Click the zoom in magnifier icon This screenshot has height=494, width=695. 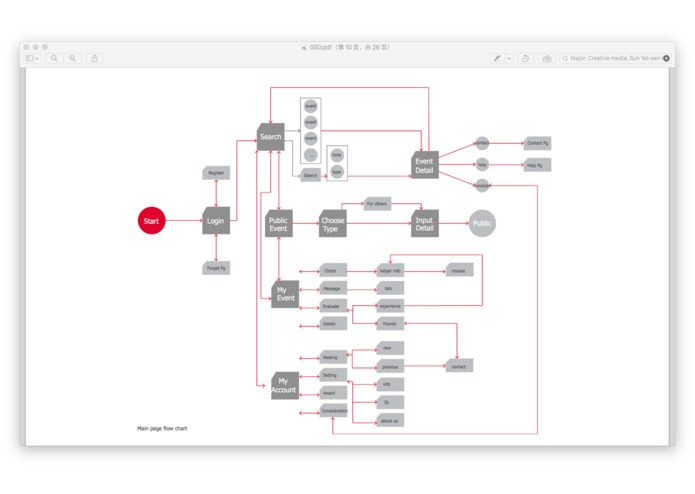point(72,58)
